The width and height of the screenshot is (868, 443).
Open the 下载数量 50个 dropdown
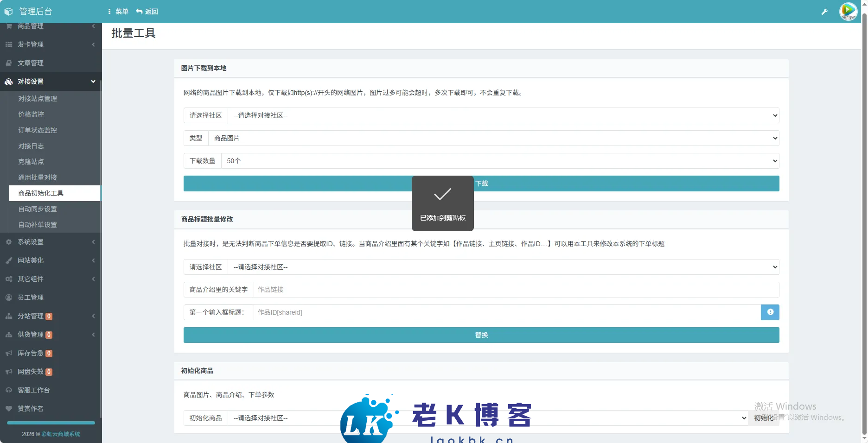point(500,161)
